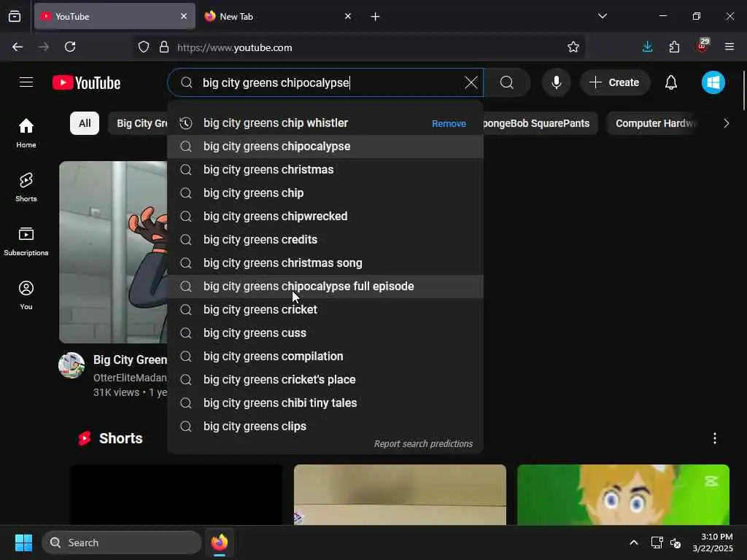Click the magnifier search submit button
Viewport: 747px width, 560px height.
coord(507,82)
